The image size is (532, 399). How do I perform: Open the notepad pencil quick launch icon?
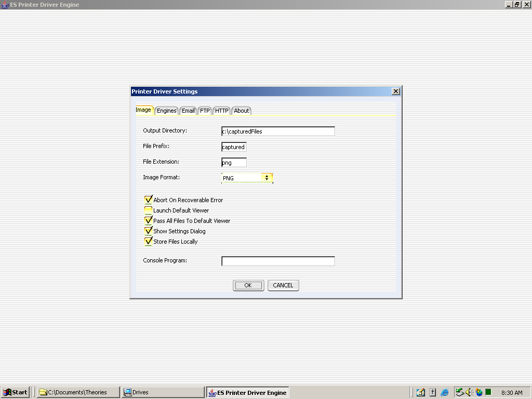point(421,393)
